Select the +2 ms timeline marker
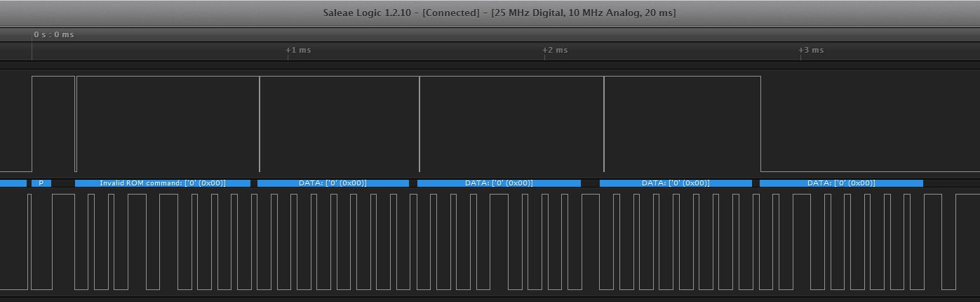 (x=555, y=50)
